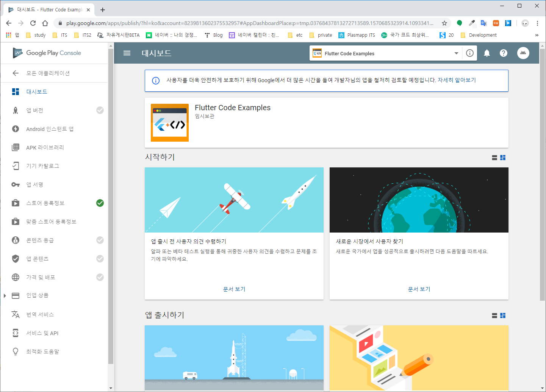This screenshot has width=546, height=392.
Task: Switch 시작하기 section to grid view
Action: tap(503, 158)
